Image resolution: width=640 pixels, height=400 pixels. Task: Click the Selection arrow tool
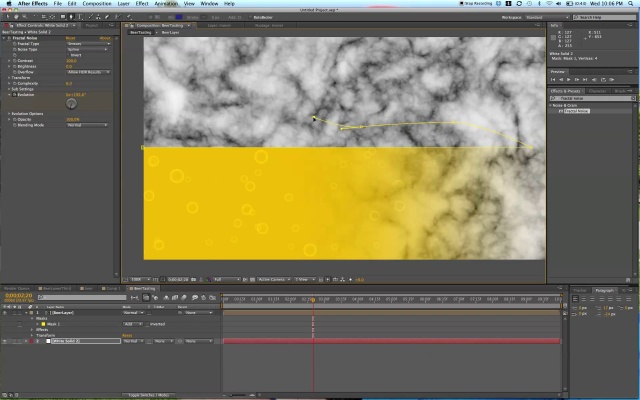pos(7,17)
